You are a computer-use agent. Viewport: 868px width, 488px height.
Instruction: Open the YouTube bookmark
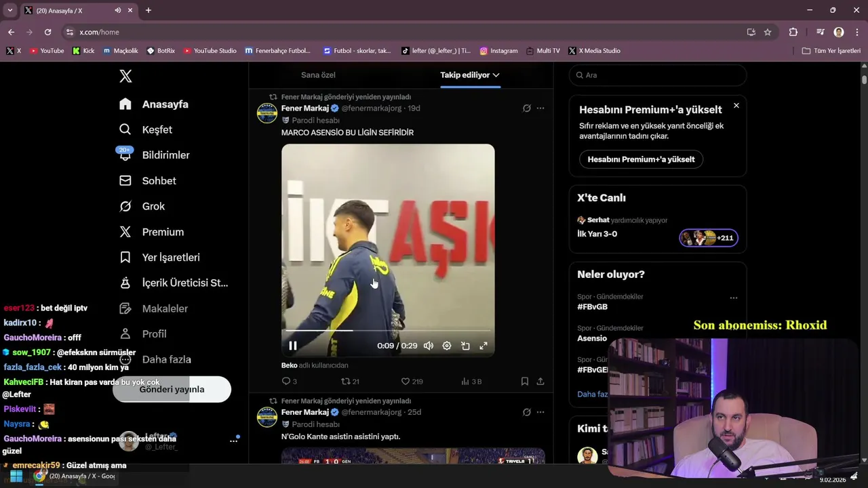point(46,51)
